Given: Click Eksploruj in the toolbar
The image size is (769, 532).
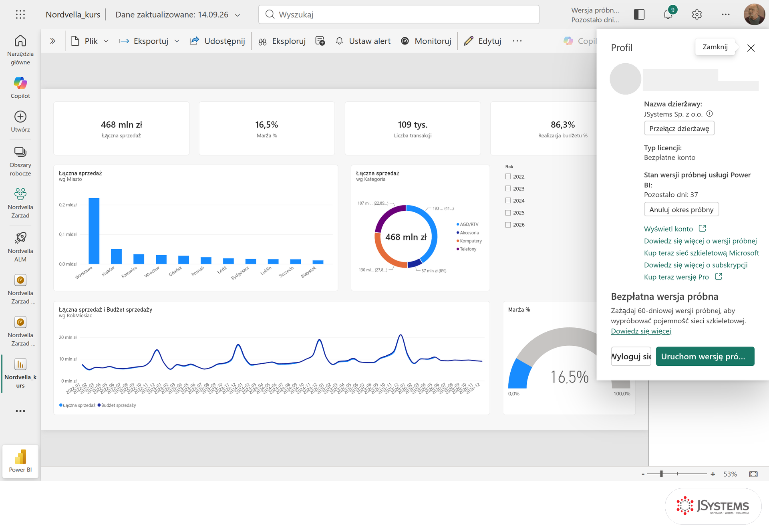Looking at the screenshot, I should coord(282,41).
